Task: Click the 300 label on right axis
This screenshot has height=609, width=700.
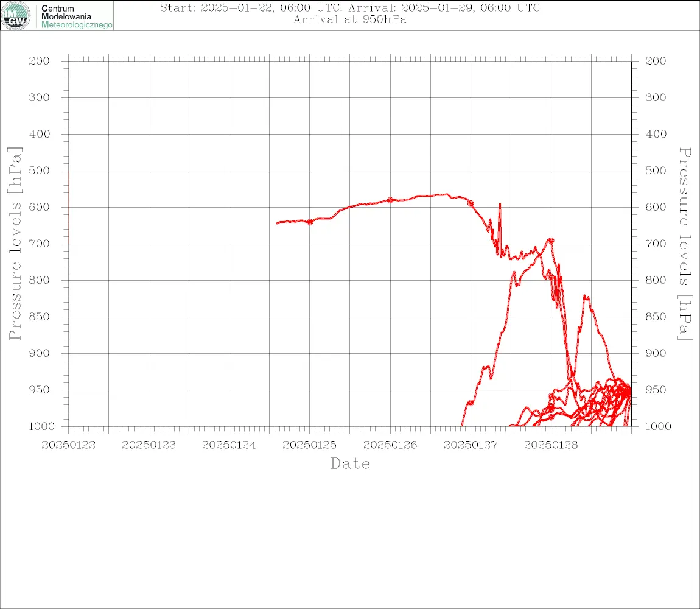Action: [656, 97]
